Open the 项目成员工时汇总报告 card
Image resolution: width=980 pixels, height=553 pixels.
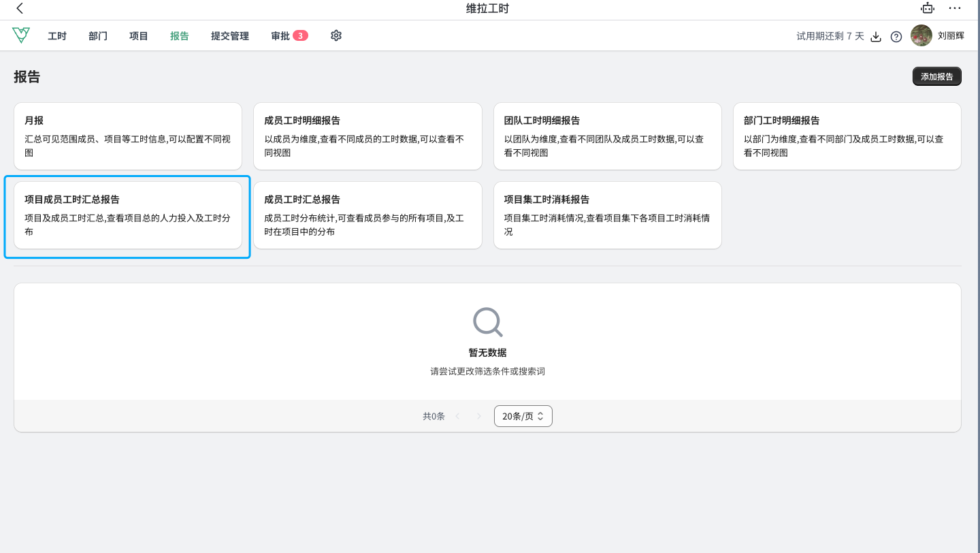tap(128, 215)
